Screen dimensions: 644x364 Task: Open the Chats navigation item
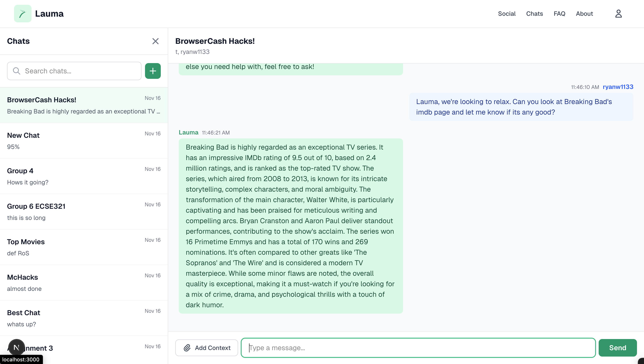pos(534,14)
